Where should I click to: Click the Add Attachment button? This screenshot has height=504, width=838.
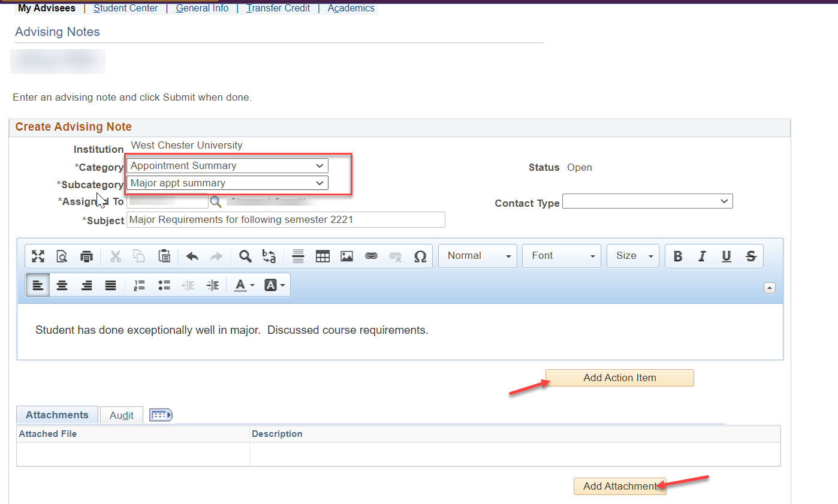pyautogui.click(x=619, y=487)
